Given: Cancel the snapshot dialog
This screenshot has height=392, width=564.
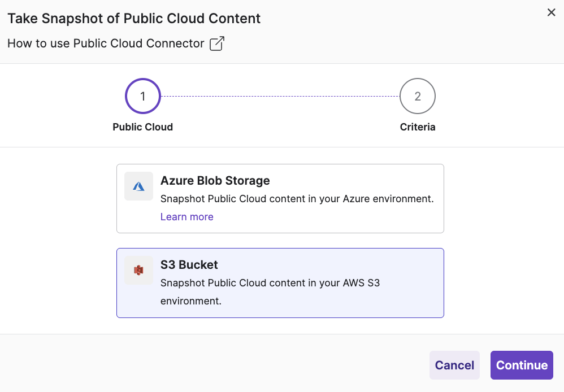Looking at the screenshot, I should [454, 365].
